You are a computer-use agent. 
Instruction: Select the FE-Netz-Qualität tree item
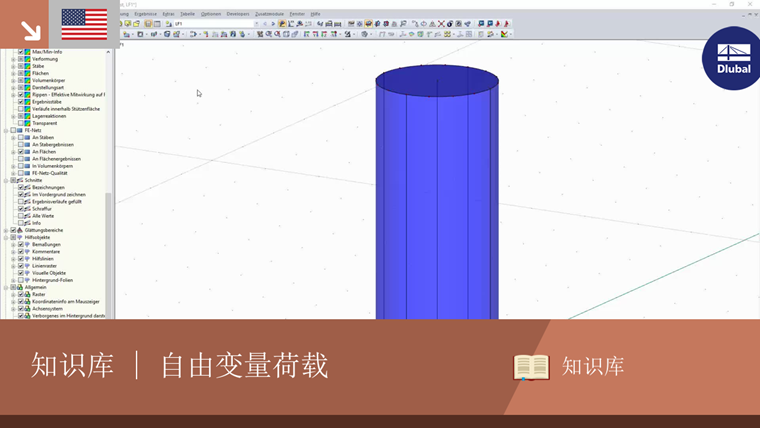point(49,173)
